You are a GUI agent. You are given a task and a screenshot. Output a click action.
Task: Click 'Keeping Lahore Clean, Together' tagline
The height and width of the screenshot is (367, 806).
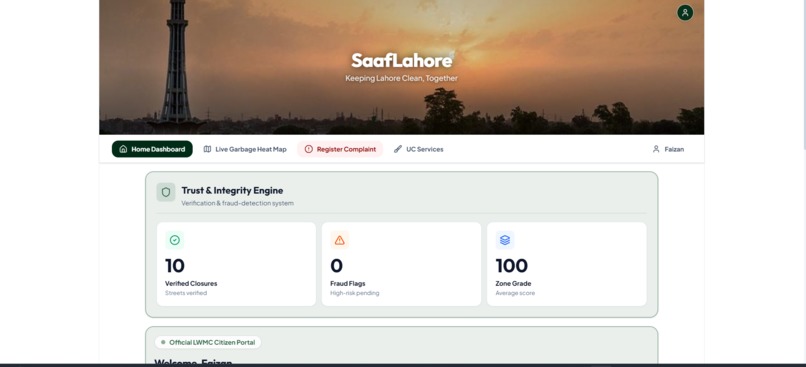tap(401, 78)
